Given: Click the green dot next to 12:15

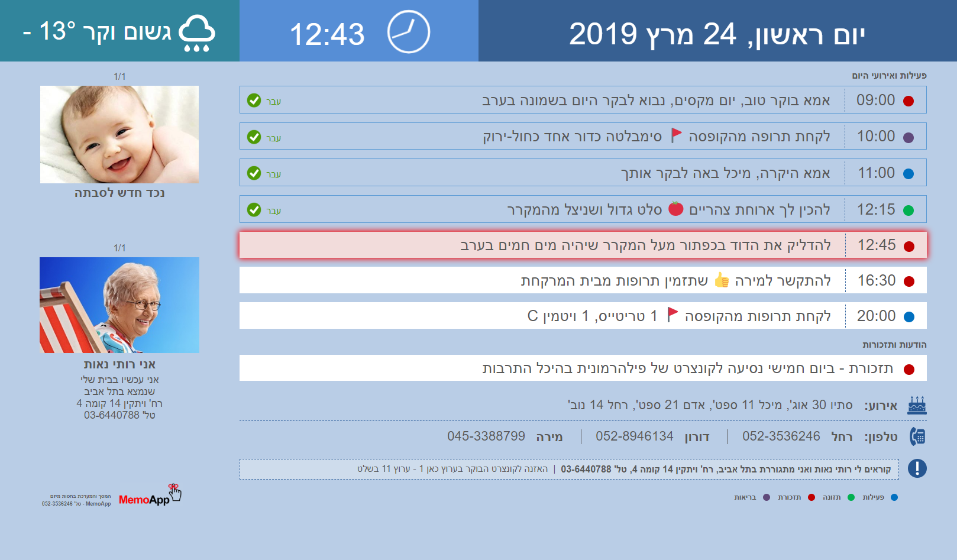Looking at the screenshot, I should pyautogui.click(x=908, y=211).
